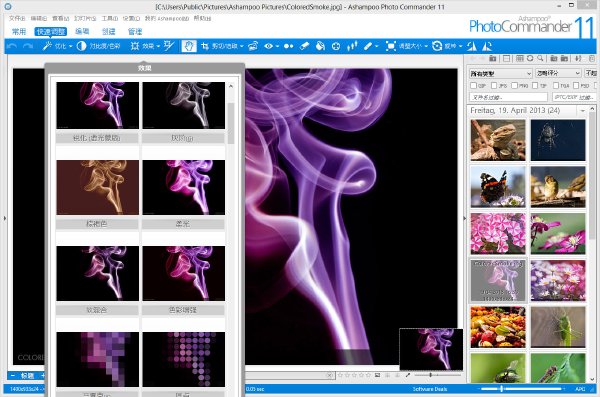The width and height of the screenshot is (600, 397).
Task: Switch to the 编辑 ribbon tab
Action: point(82,31)
